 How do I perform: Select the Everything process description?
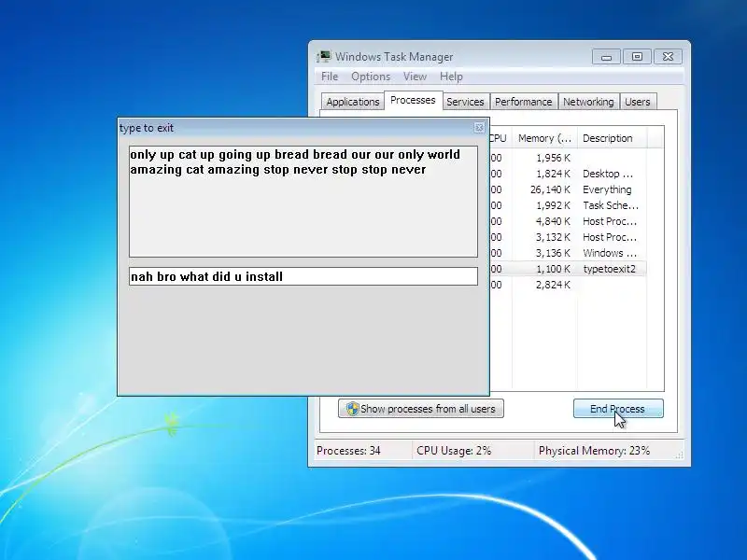(x=607, y=189)
